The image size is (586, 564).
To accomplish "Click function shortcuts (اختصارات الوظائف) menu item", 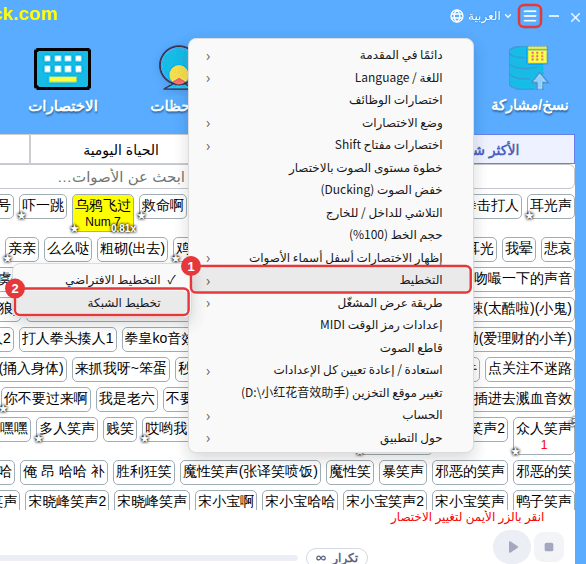I will pos(331,101).
